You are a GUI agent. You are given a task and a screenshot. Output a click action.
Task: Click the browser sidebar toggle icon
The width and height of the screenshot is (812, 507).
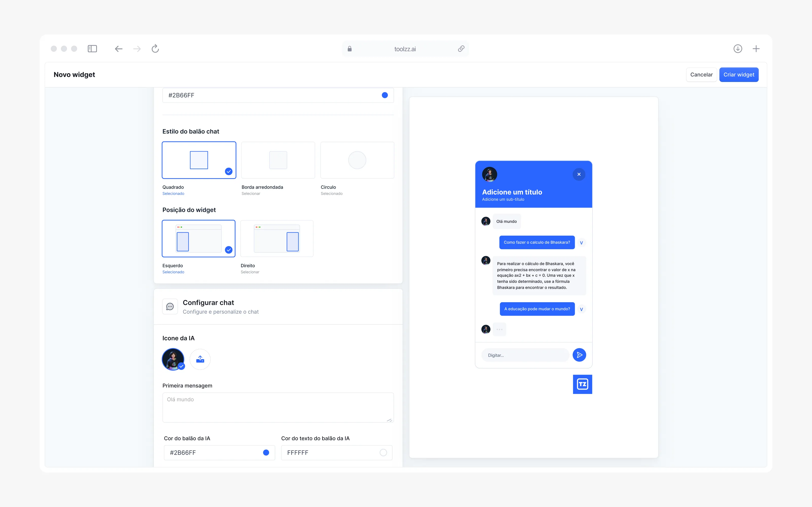tap(92, 49)
